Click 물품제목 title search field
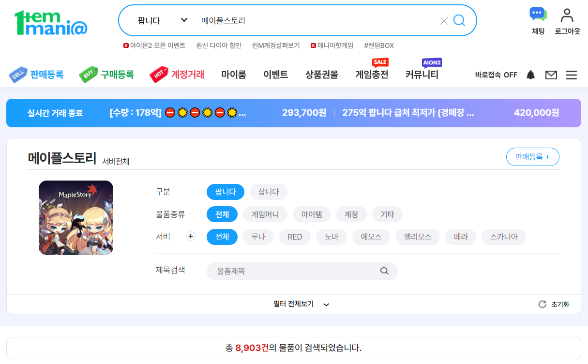 tap(302, 271)
